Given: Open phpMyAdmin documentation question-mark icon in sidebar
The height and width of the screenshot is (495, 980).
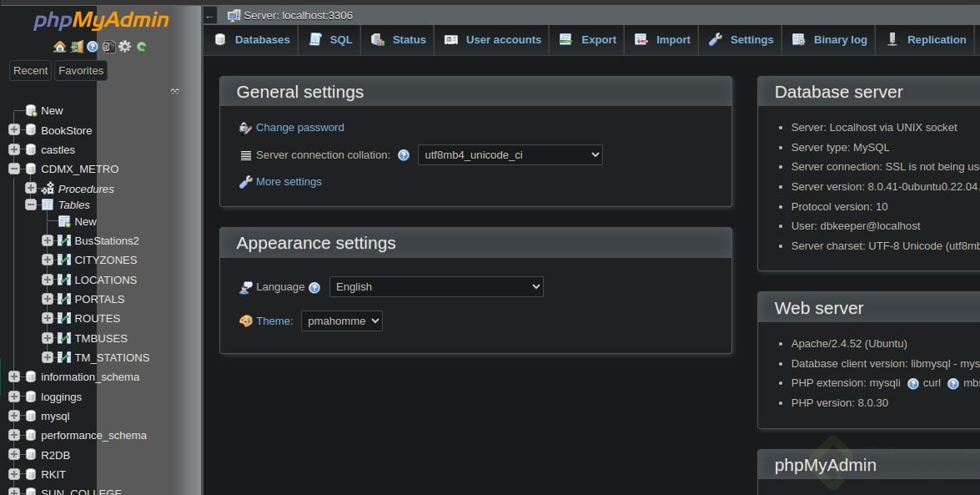Looking at the screenshot, I should [93, 46].
